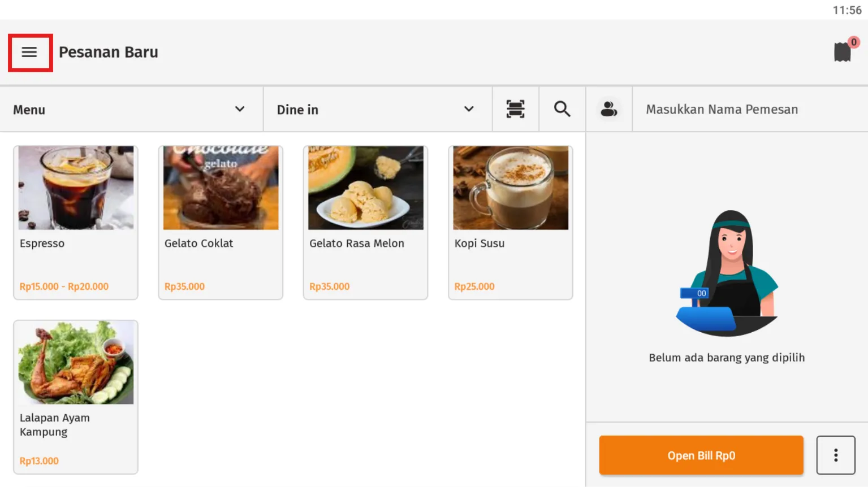This screenshot has width=868, height=487.
Task: Expand the Menu category dropdown
Action: (x=131, y=110)
